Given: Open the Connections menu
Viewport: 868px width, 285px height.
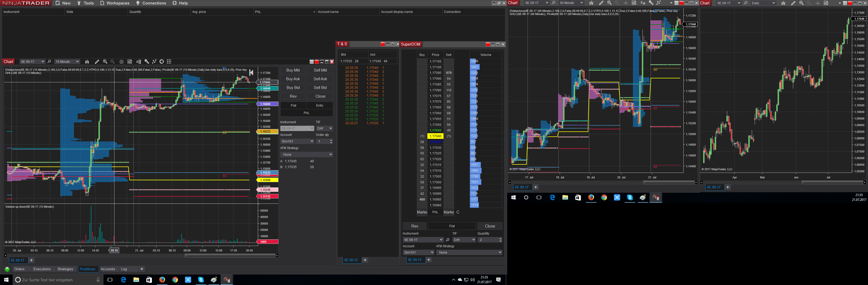Looking at the screenshot, I should [x=151, y=3].
